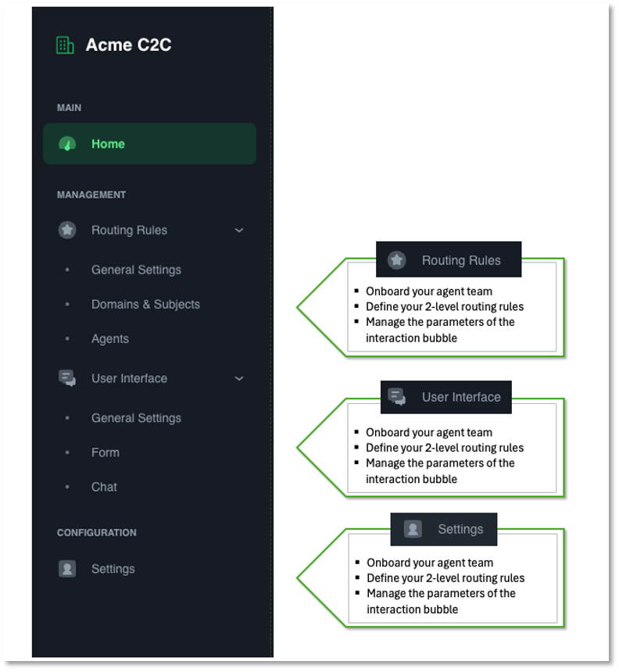Select the Chat submenu item
The width and height of the screenshot is (619, 672).
pyautogui.click(x=104, y=487)
